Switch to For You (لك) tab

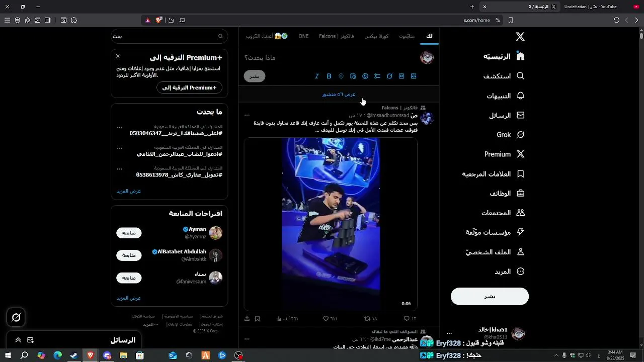(429, 36)
